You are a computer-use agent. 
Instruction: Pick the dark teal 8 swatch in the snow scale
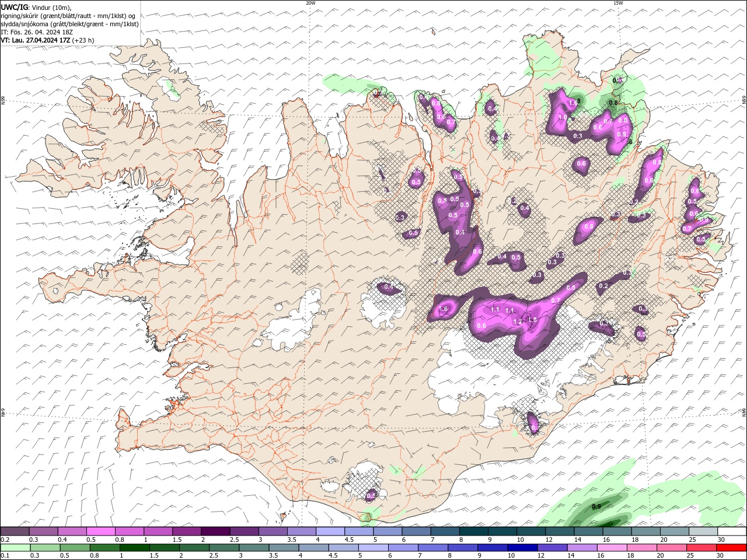[473, 531]
